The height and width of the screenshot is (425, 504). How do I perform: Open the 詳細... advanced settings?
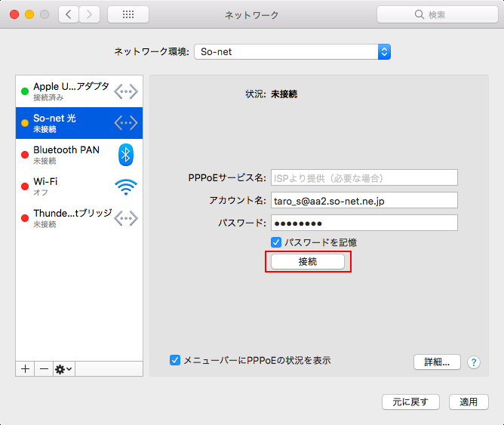click(x=437, y=362)
